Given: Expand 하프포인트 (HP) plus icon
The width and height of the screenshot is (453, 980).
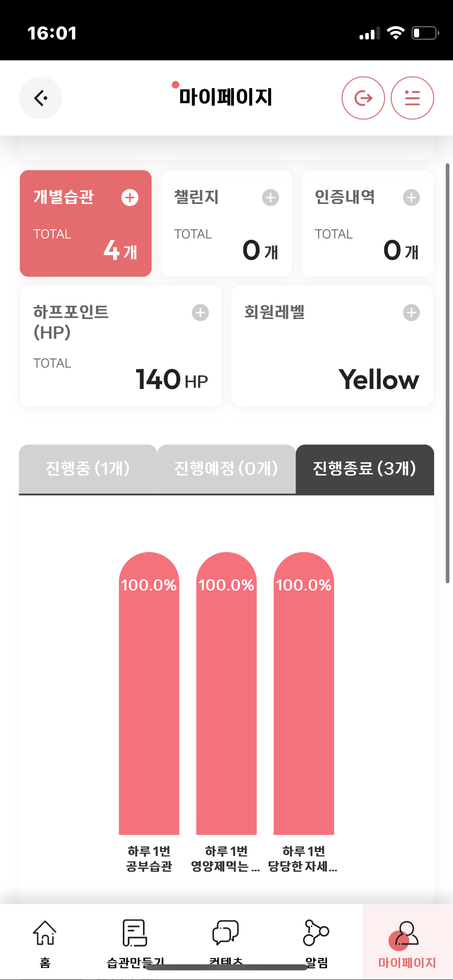Looking at the screenshot, I should [200, 313].
